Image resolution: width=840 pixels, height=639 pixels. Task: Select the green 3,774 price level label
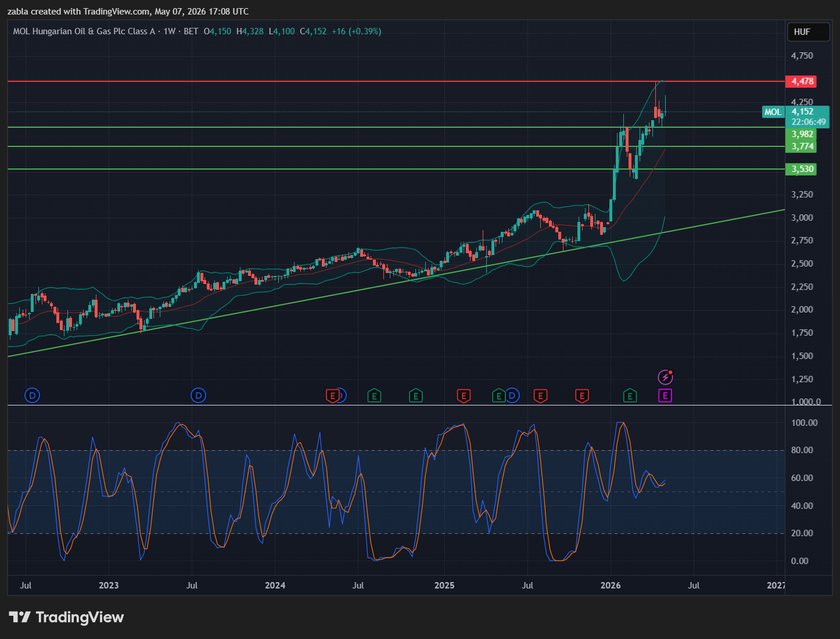pos(801,146)
